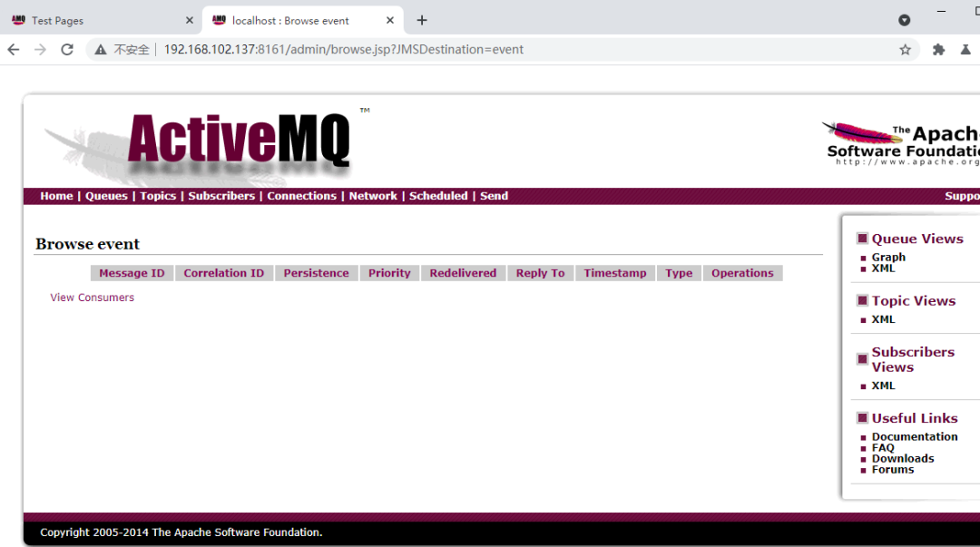Click the ActiveMQ logo
The image size is (980, 547).
point(206,145)
